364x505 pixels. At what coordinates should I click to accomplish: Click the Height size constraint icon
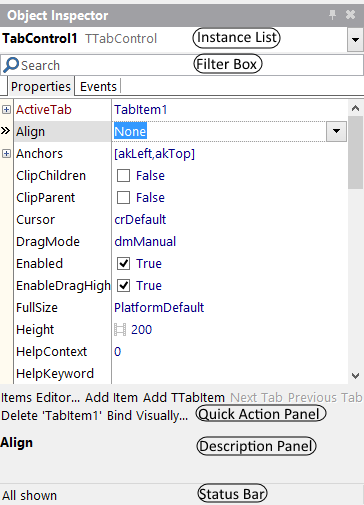(x=120, y=329)
